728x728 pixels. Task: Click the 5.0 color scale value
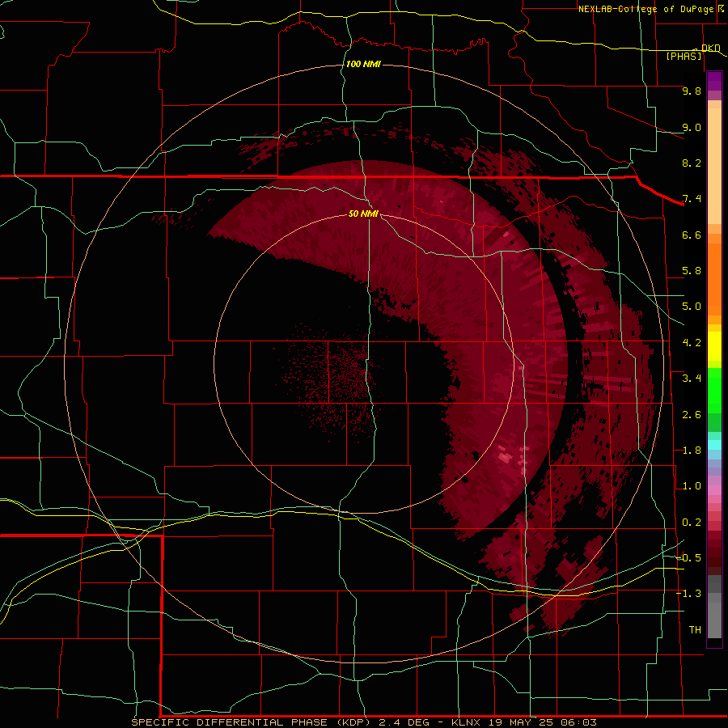coord(692,307)
